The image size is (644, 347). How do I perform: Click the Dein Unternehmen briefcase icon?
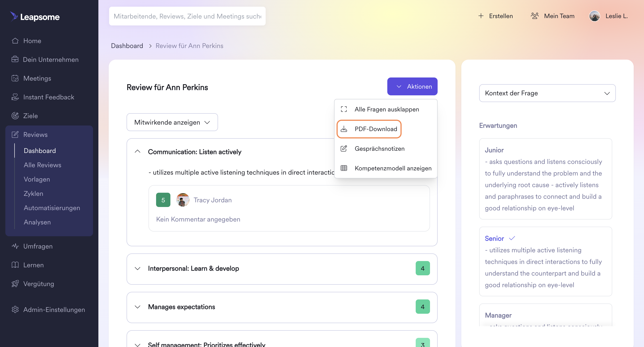click(x=15, y=59)
